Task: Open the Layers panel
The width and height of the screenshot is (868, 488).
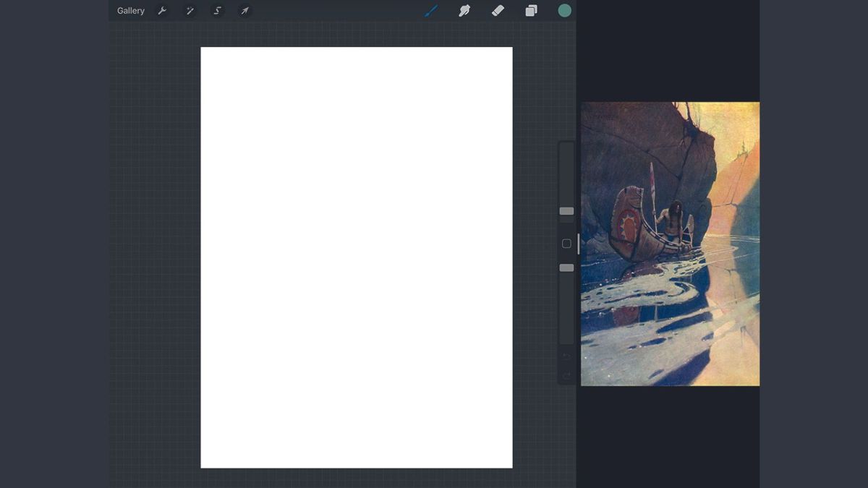Action: [530, 10]
